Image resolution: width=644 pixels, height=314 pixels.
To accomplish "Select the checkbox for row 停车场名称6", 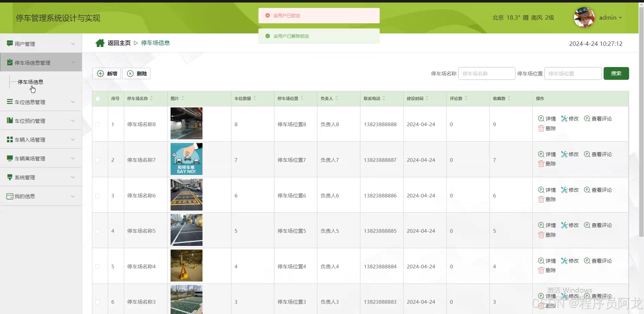I will 98,196.
